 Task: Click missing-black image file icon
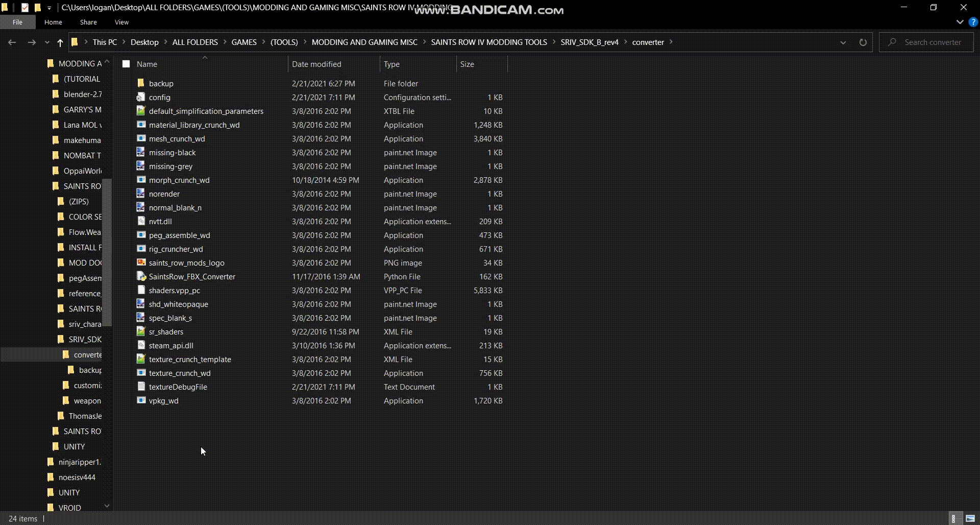coord(141,152)
